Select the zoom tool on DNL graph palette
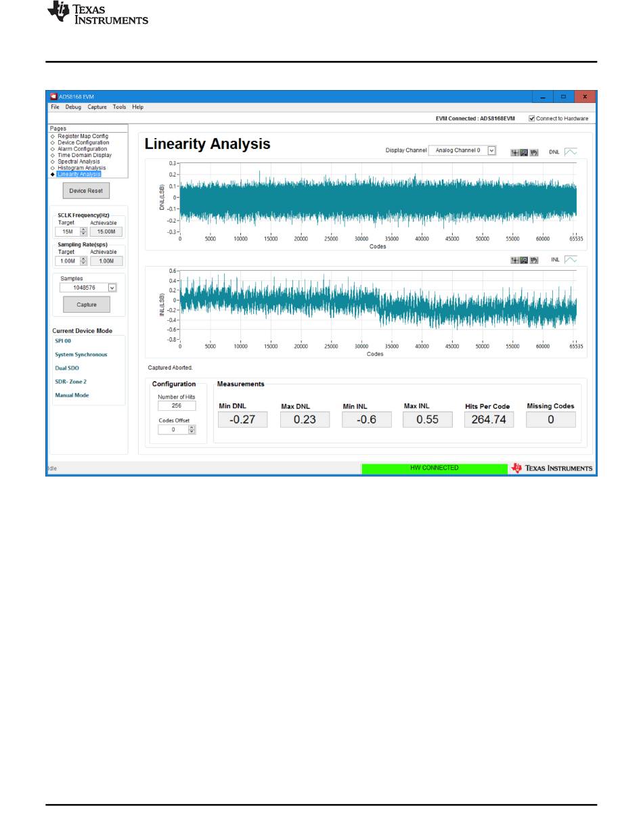The image size is (643, 840). 524,152
